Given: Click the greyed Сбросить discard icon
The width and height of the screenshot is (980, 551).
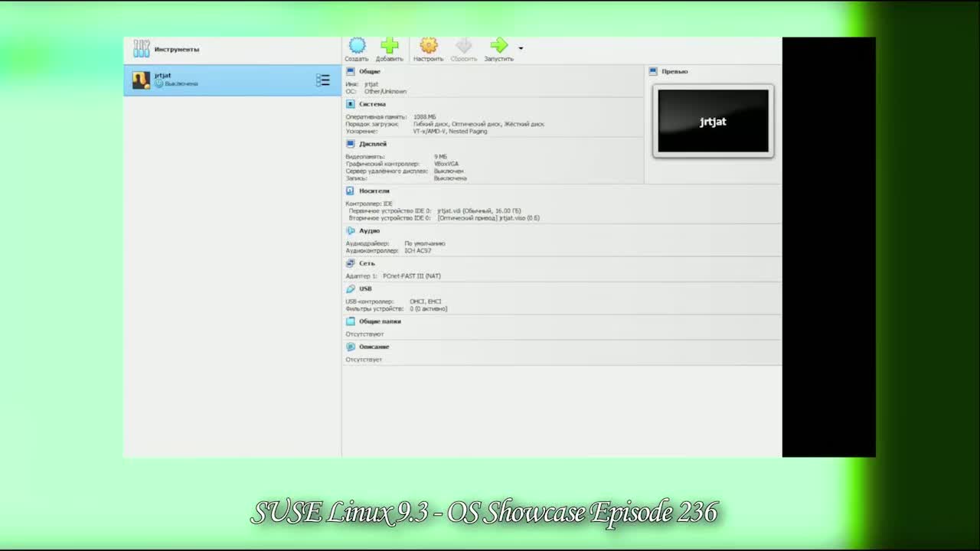Looking at the screenshot, I should [x=464, y=46].
